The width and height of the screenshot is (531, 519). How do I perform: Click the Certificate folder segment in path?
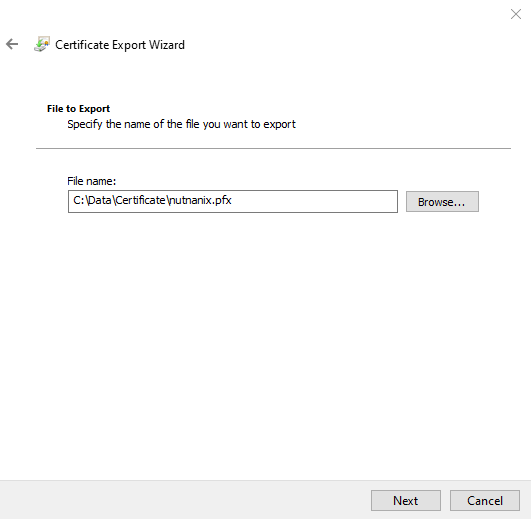point(140,200)
